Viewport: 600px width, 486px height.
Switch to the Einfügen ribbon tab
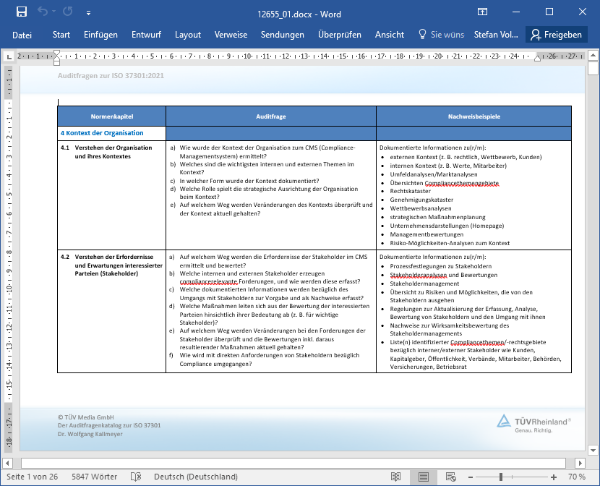pyautogui.click(x=100, y=34)
